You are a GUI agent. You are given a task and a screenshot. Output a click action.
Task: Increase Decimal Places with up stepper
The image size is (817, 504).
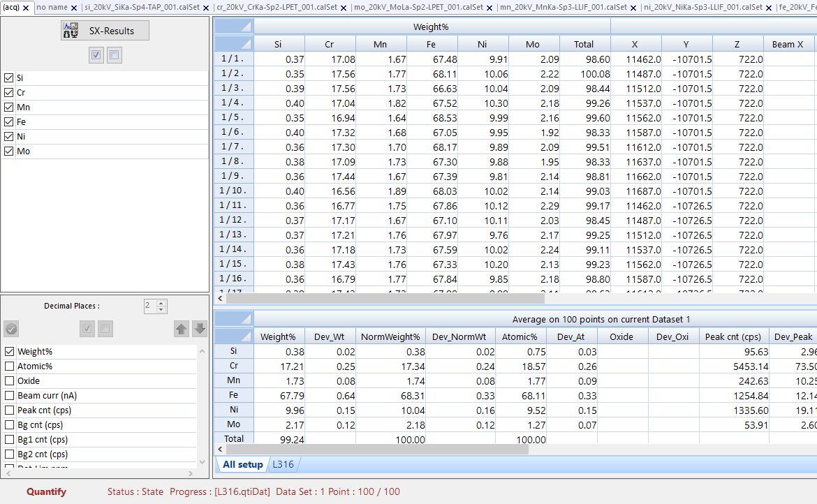coord(162,302)
